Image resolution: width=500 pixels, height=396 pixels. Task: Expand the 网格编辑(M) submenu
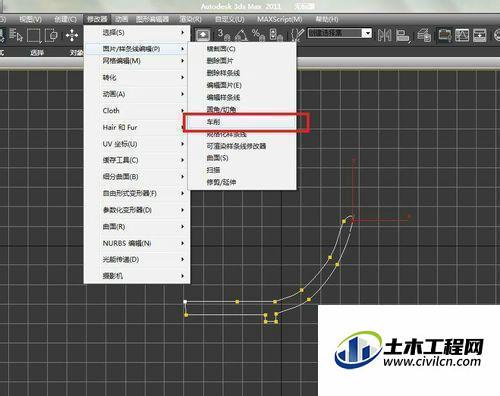tap(137, 61)
